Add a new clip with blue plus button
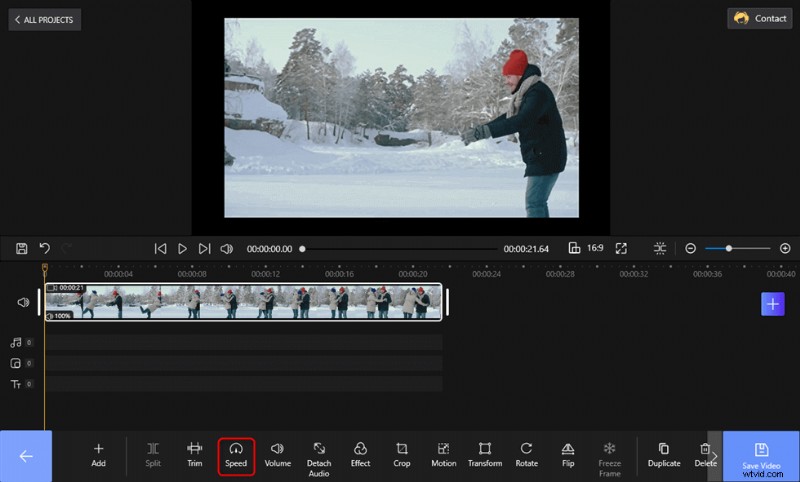The image size is (800, 482). [772, 304]
